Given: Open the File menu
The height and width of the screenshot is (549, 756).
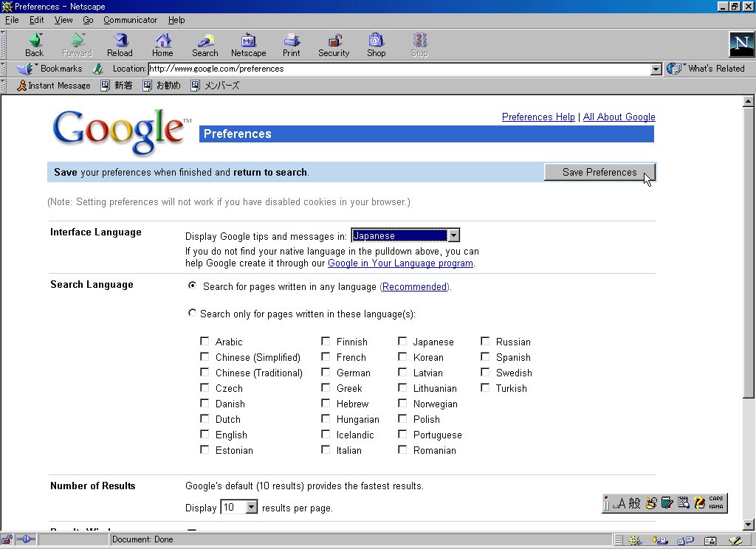Looking at the screenshot, I should [12, 20].
